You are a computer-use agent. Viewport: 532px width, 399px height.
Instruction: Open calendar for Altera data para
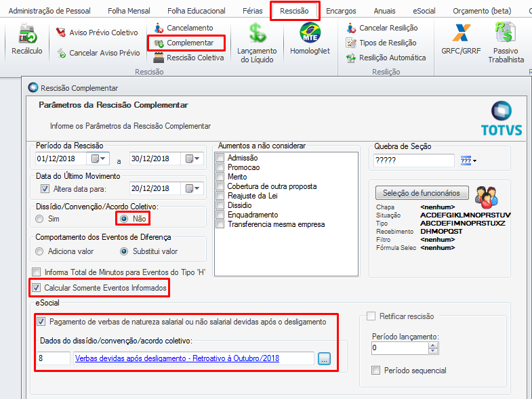pyautogui.click(x=192, y=188)
